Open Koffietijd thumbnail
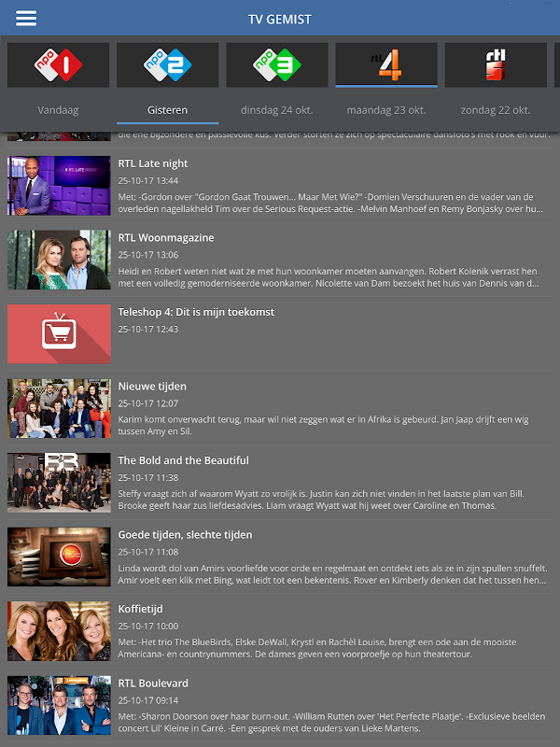 pos(59,631)
